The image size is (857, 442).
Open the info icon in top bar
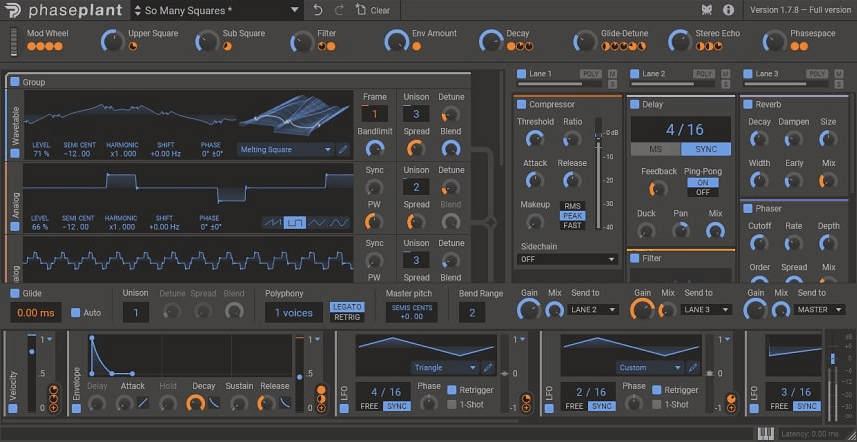(x=728, y=10)
